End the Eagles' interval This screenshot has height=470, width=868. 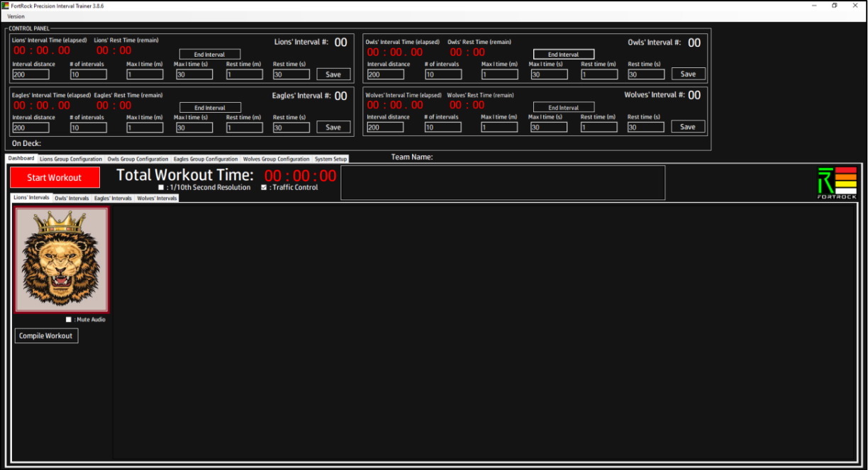coord(210,108)
